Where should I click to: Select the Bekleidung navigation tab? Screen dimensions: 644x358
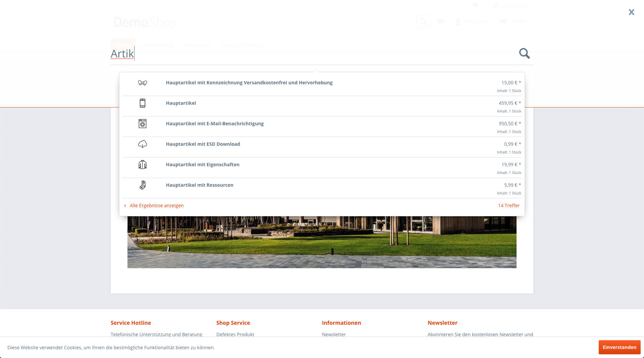[x=197, y=45]
